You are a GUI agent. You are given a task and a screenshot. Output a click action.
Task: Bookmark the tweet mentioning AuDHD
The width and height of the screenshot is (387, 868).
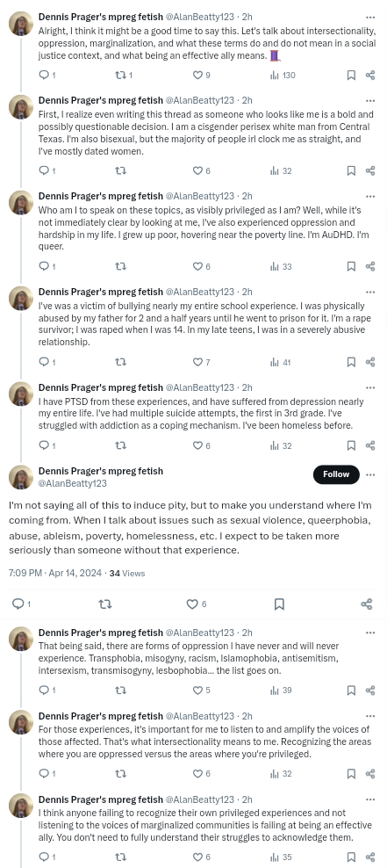point(350,267)
